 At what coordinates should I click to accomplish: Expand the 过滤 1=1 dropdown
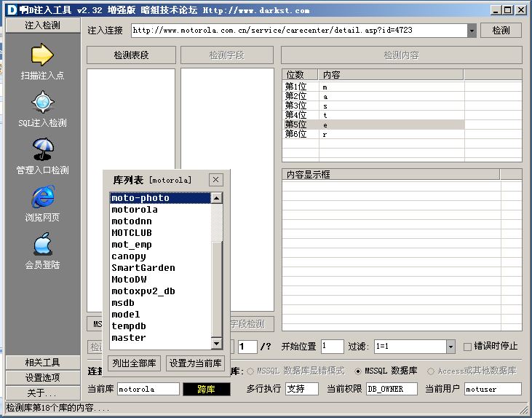click(450, 347)
